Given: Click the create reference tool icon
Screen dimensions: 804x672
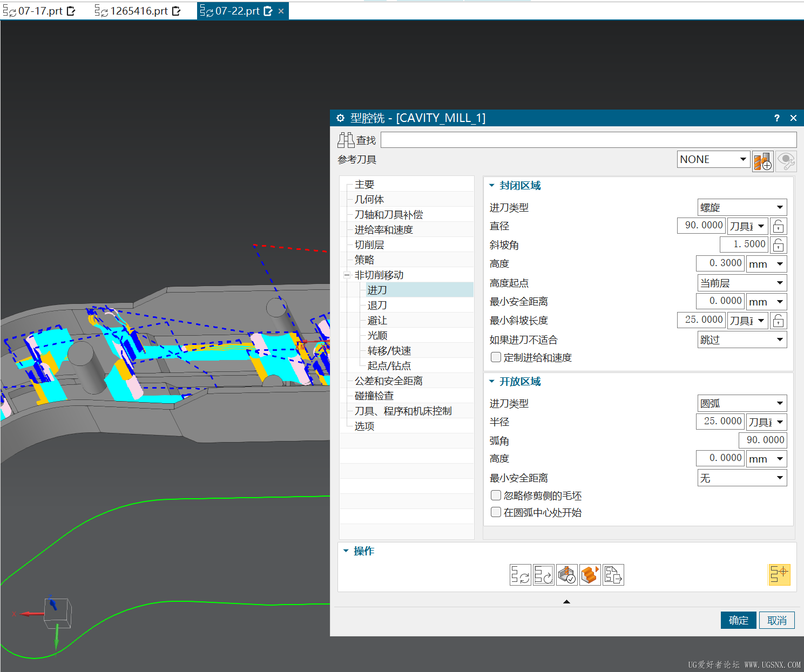Looking at the screenshot, I should click(763, 161).
